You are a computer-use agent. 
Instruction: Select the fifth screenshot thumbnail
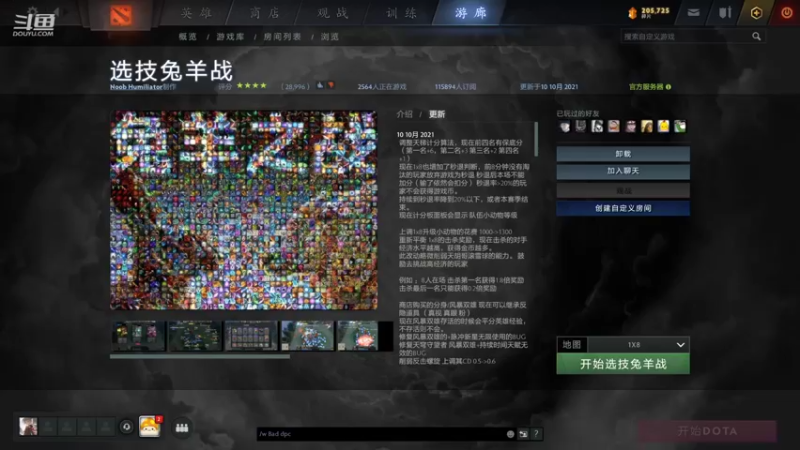(358, 336)
